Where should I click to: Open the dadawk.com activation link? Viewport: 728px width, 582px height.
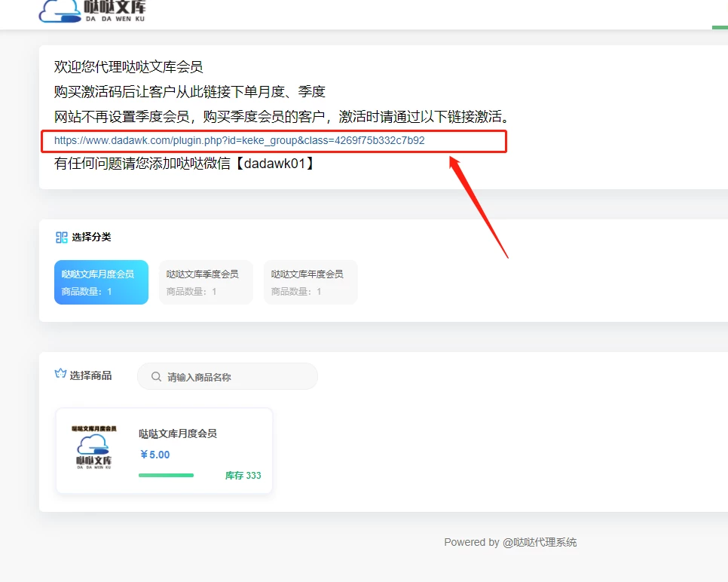(x=239, y=140)
